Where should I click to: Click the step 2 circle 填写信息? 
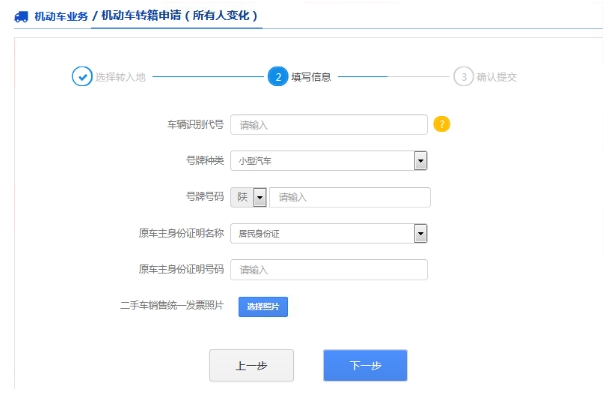(x=278, y=77)
